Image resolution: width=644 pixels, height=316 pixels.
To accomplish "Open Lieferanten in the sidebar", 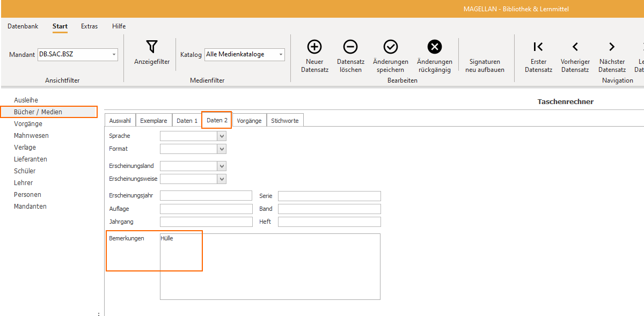I will click(31, 159).
